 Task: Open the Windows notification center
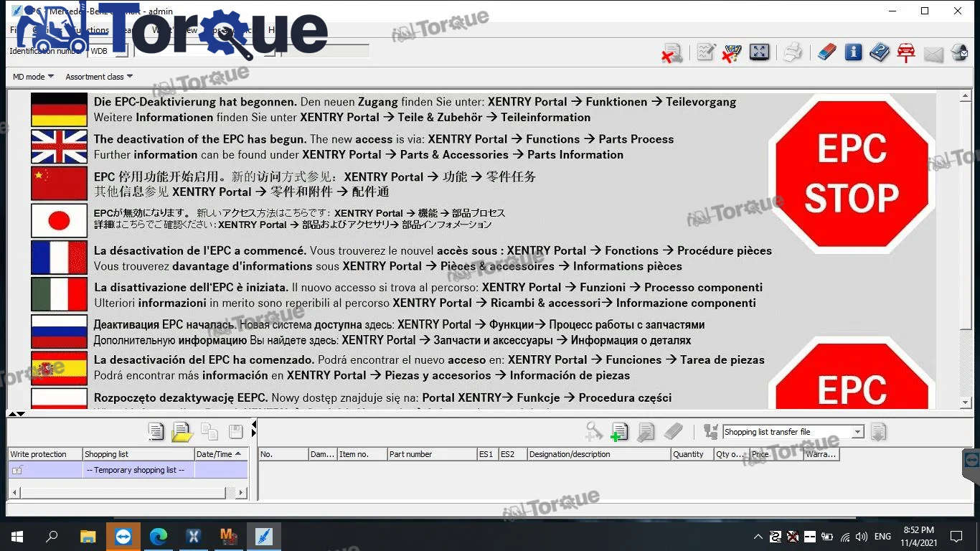pyautogui.click(x=956, y=537)
